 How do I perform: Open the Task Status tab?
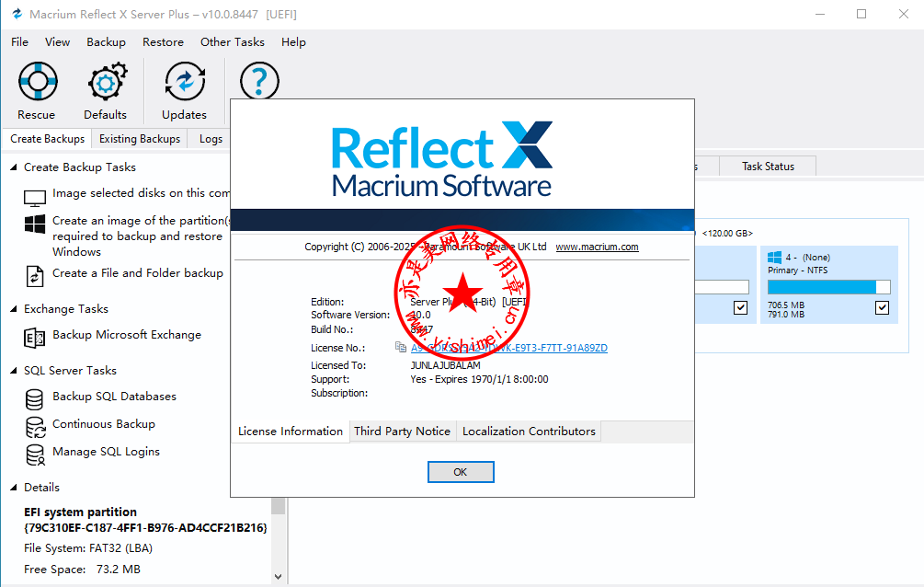768,167
